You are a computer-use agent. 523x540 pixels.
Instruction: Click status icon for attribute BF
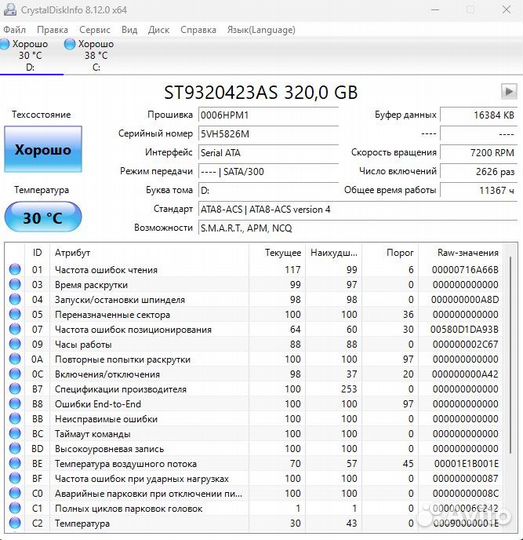click(x=15, y=478)
